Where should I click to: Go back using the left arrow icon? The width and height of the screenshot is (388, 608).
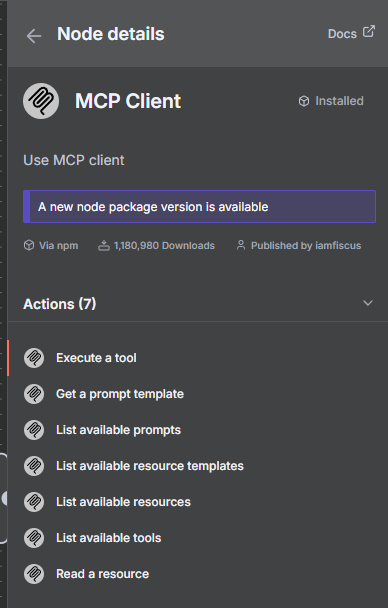(34, 36)
